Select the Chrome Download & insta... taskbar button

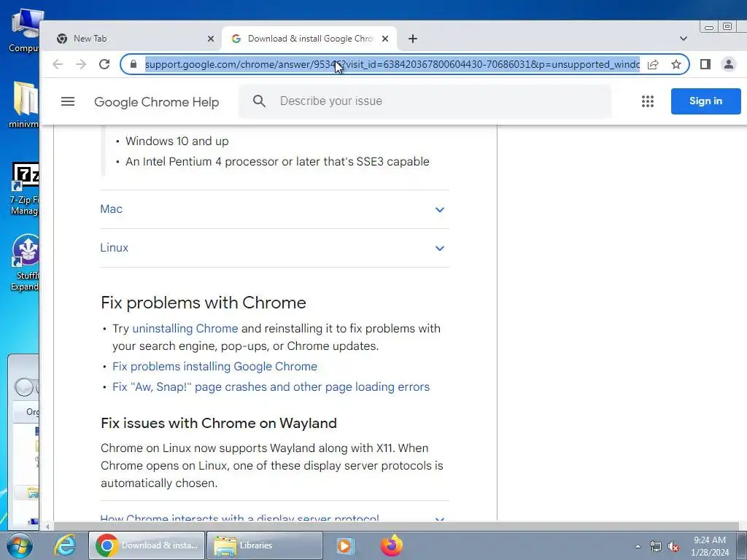146,545
